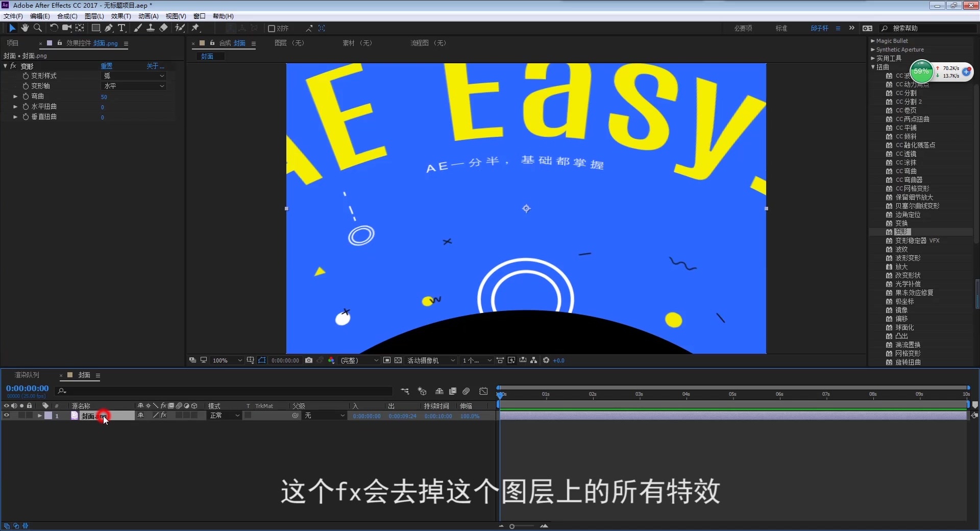Toggle the 弯曲 stopwatch keyframe

pos(26,96)
